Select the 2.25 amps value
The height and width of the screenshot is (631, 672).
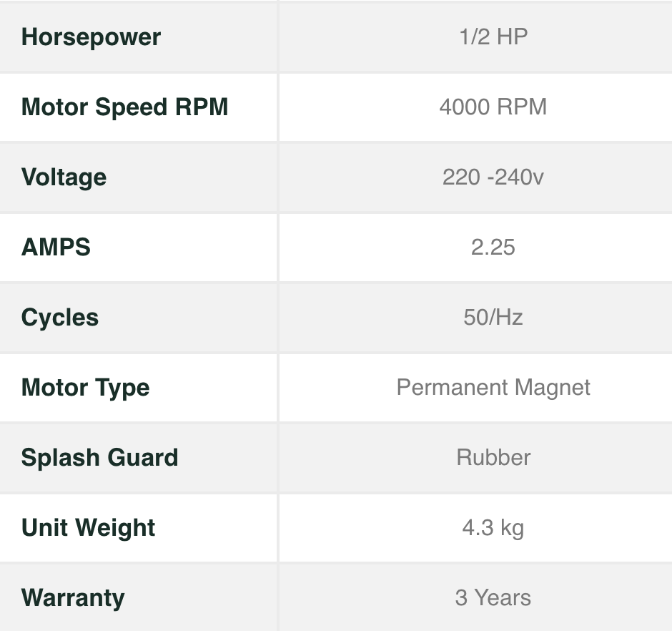coord(493,248)
